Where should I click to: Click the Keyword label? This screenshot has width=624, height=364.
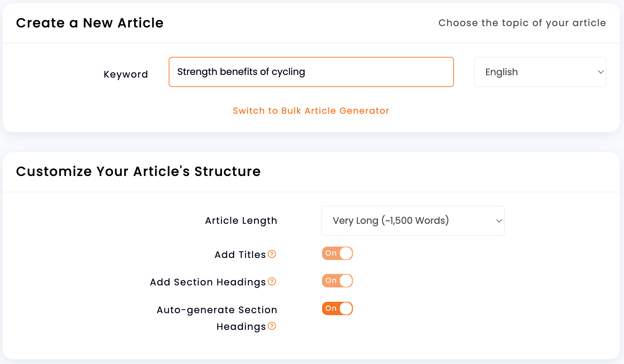126,74
